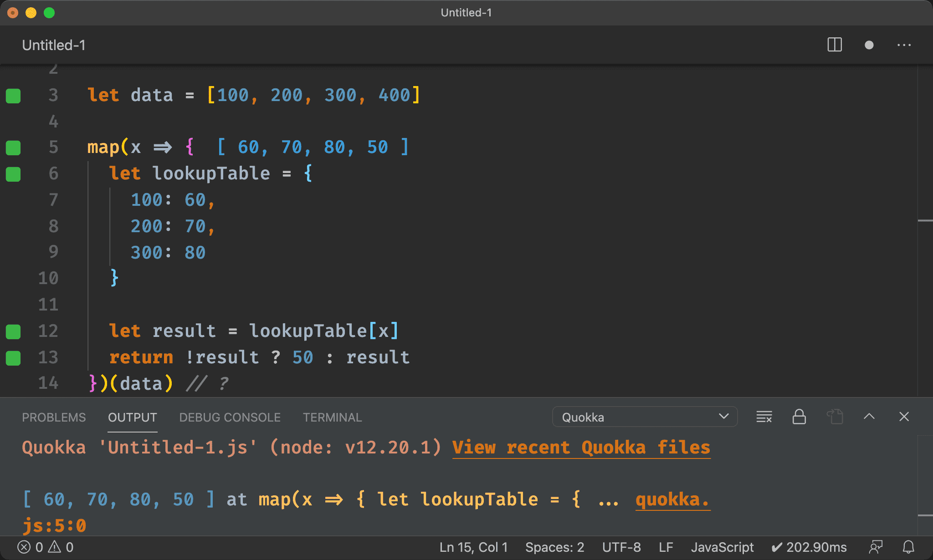Open the DEBUG CONSOLE tab
The image size is (933, 560).
(x=230, y=417)
